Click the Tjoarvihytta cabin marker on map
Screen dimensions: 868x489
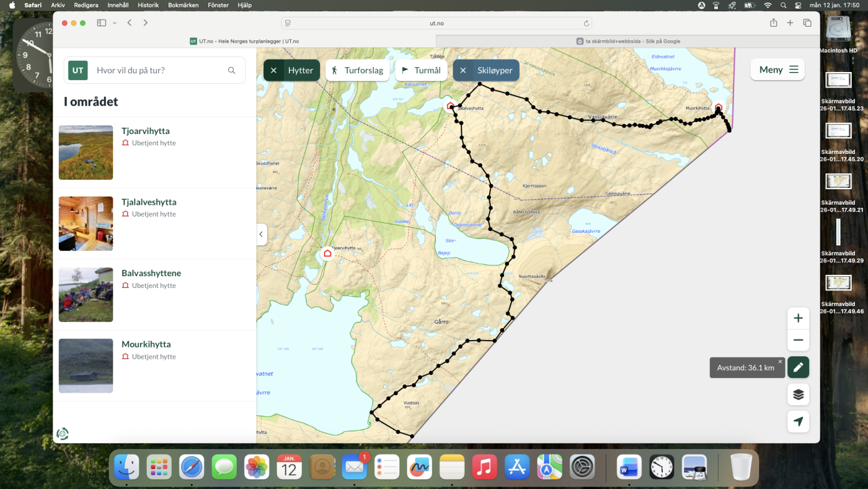(x=327, y=253)
